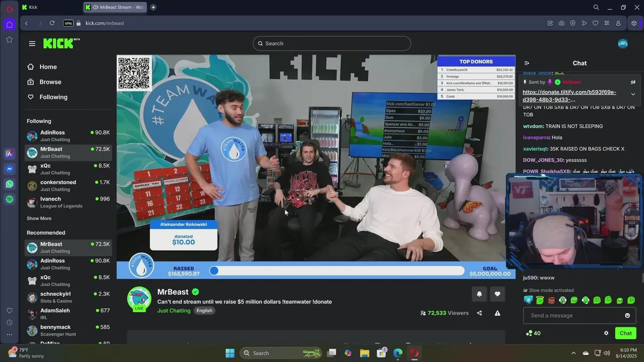This screenshot has width=644, height=362.
Task: Open the emoji picker in message box
Action: [627, 315]
